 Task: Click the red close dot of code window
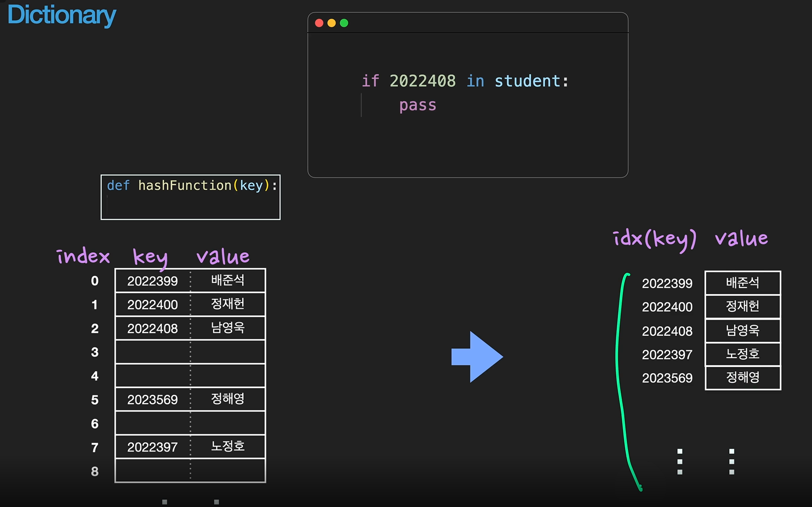(x=319, y=23)
